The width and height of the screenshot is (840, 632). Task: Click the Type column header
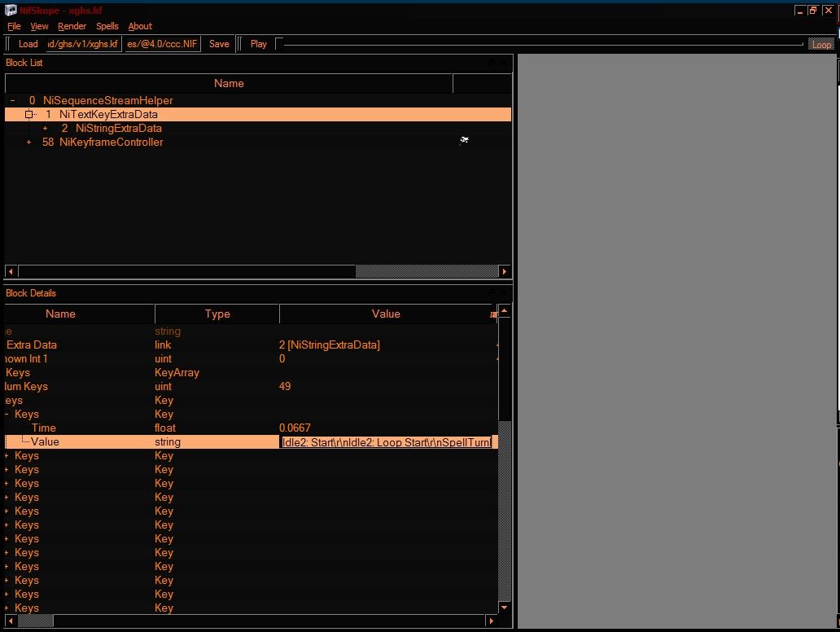click(217, 314)
